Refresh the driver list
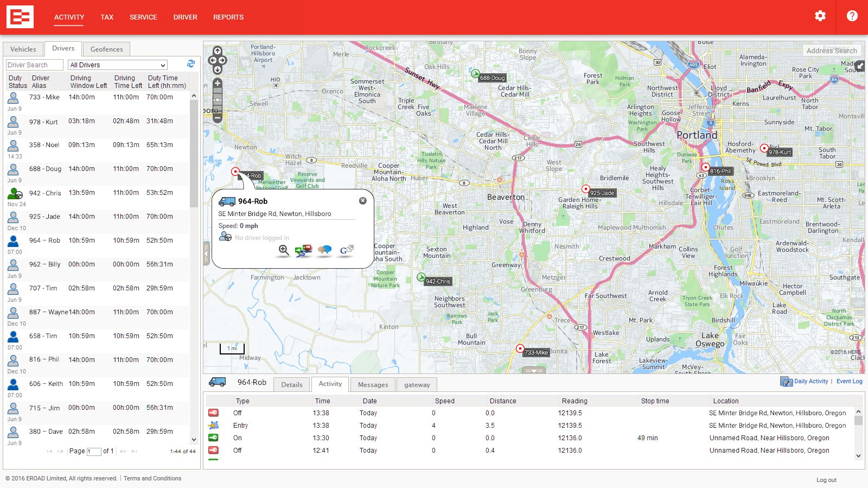The width and height of the screenshot is (868, 488). [x=191, y=64]
